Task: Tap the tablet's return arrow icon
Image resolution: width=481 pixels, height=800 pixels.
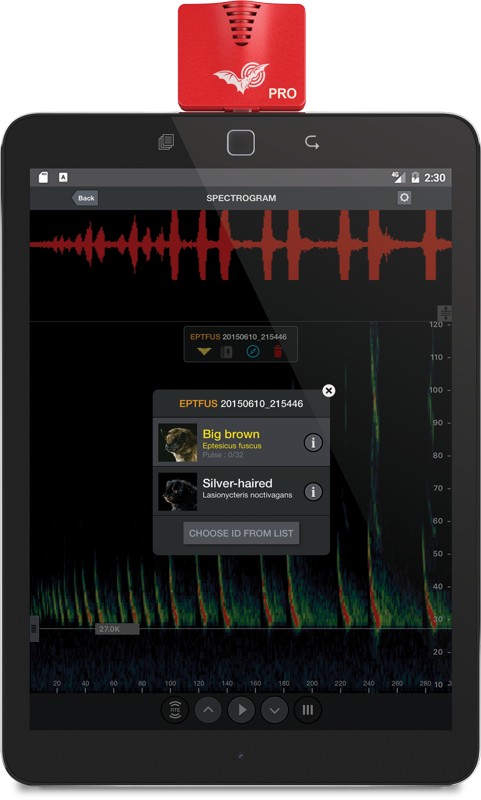Action: [312, 142]
